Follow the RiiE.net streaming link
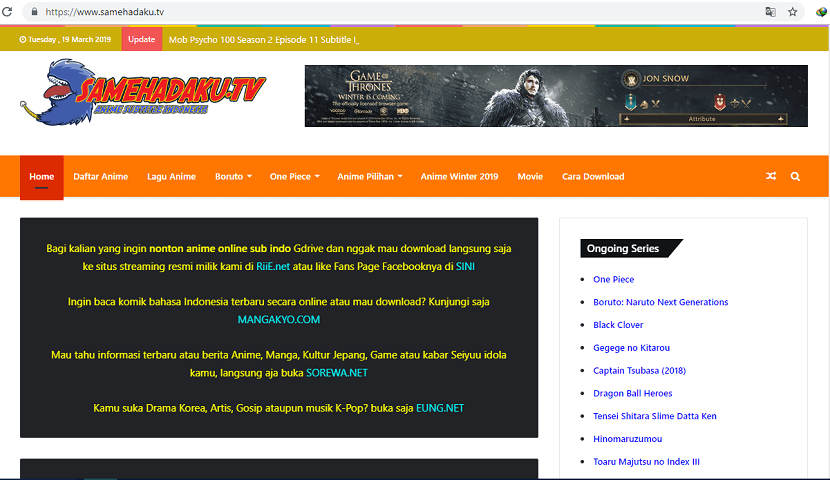830x480 pixels. click(273, 266)
